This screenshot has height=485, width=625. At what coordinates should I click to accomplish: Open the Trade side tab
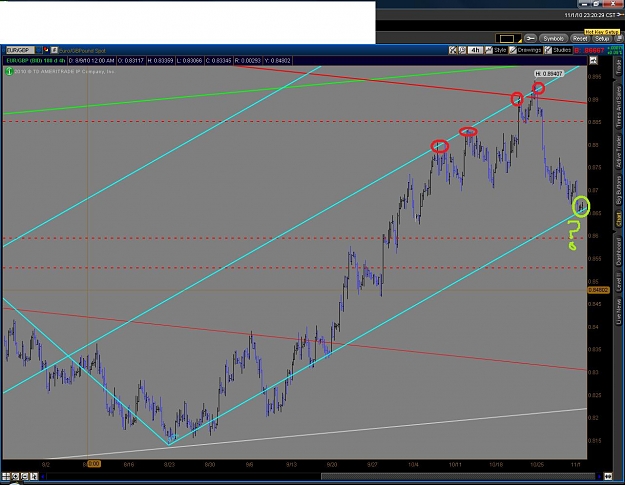point(619,67)
